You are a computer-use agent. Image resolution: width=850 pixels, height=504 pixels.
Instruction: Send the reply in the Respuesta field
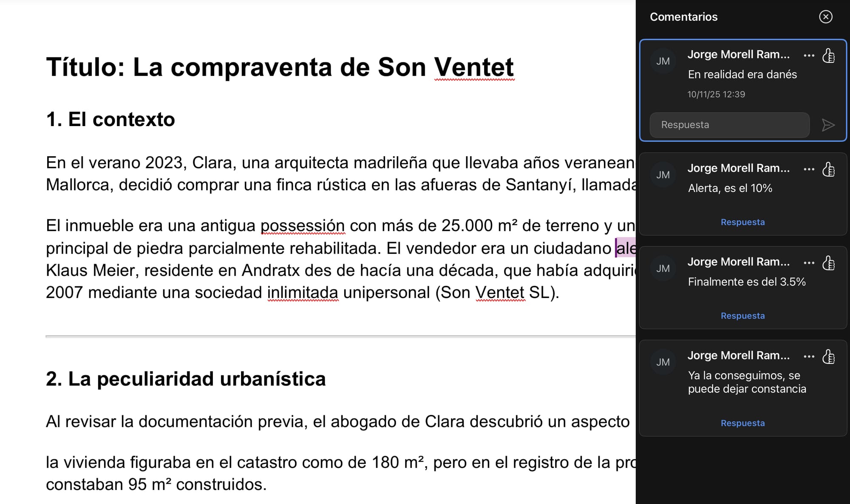tap(827, 125)
